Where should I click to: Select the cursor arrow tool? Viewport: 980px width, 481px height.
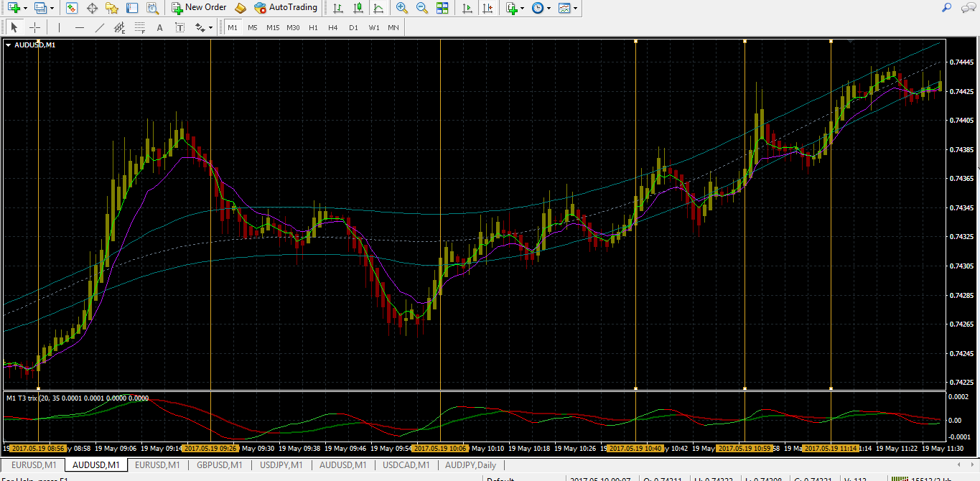pyautogui.click(x=14, y=28)
